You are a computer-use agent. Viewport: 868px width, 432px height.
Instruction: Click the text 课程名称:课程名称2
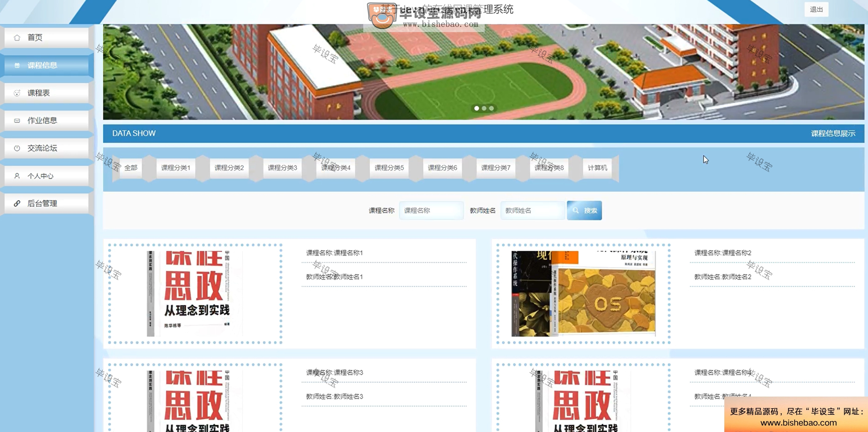(723, 253)
